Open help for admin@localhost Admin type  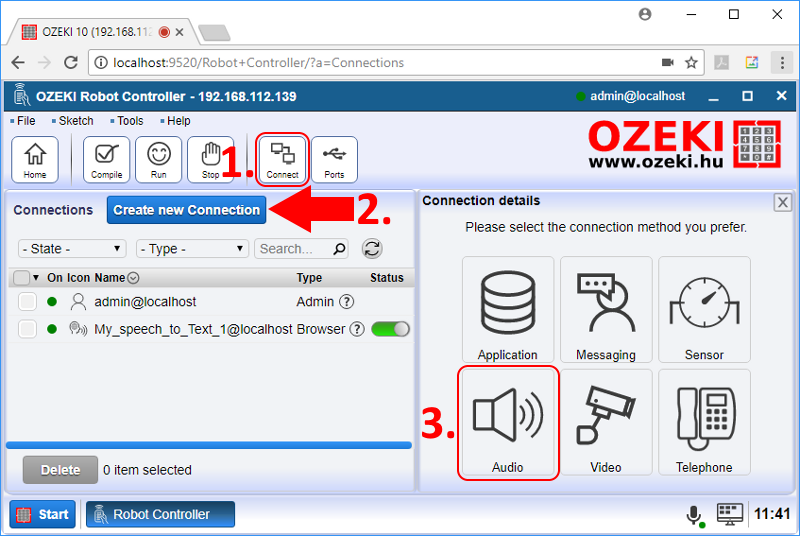346,302
